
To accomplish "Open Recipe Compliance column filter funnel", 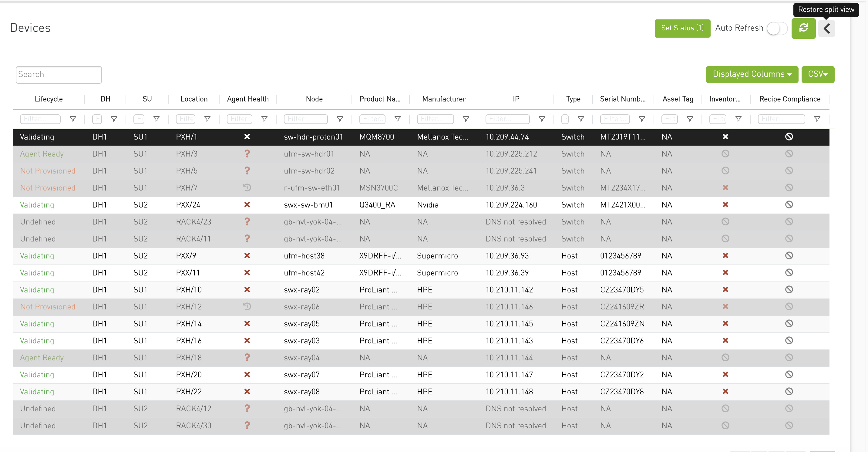I will (x=817, y=119).
